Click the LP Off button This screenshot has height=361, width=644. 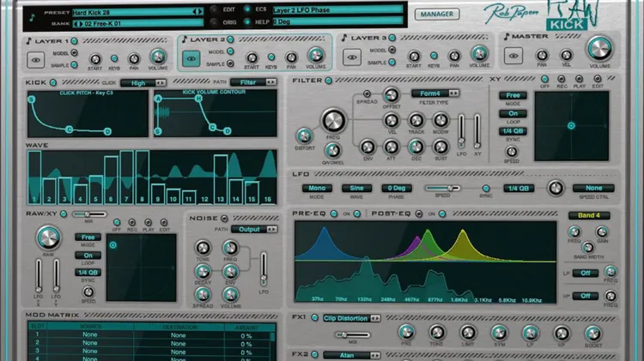[586, 273]
